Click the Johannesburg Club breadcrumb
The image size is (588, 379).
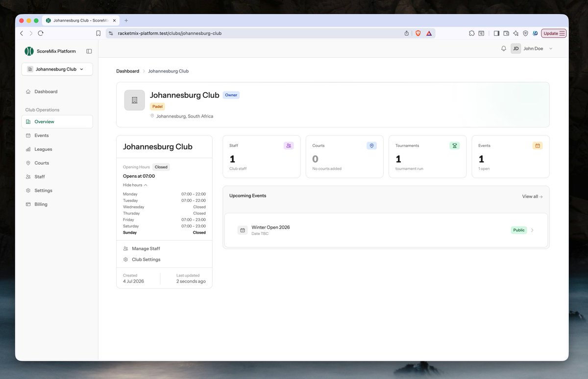click(x=168, y=71)
